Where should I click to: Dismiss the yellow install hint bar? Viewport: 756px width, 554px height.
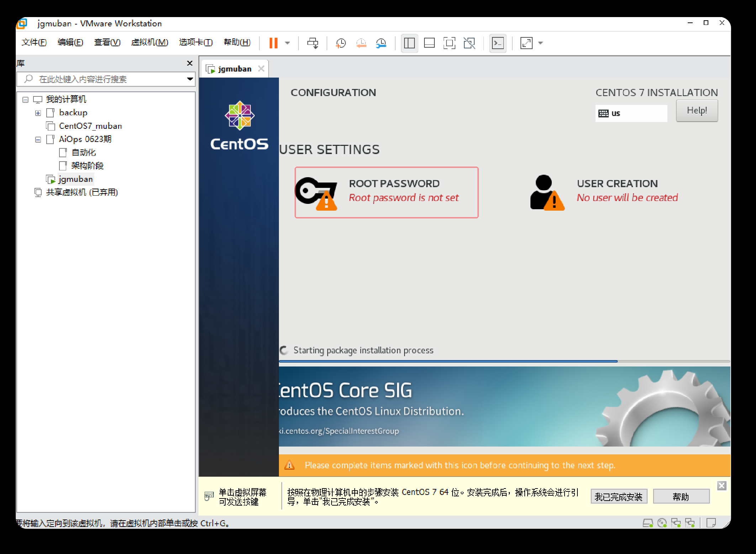[x=721, y=486]
